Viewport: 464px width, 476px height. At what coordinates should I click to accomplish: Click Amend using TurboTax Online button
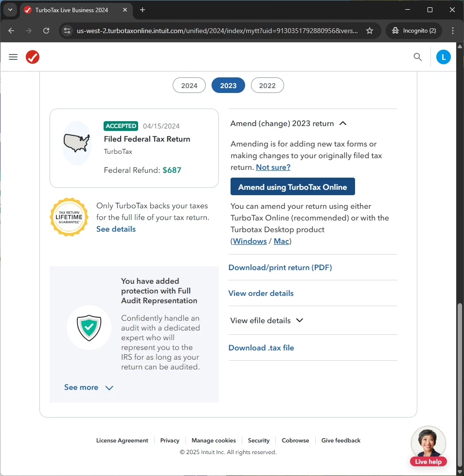(x=293, y=187)
